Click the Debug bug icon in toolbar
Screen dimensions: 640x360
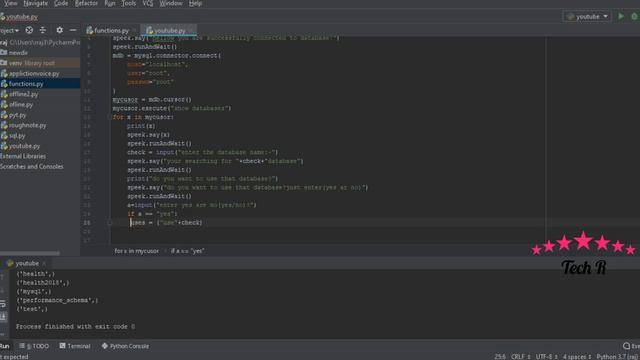(x=635, y=16)
